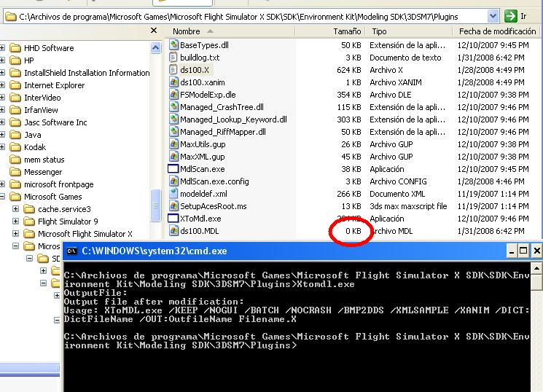Select the ds100.MDL file

(199, 231)
